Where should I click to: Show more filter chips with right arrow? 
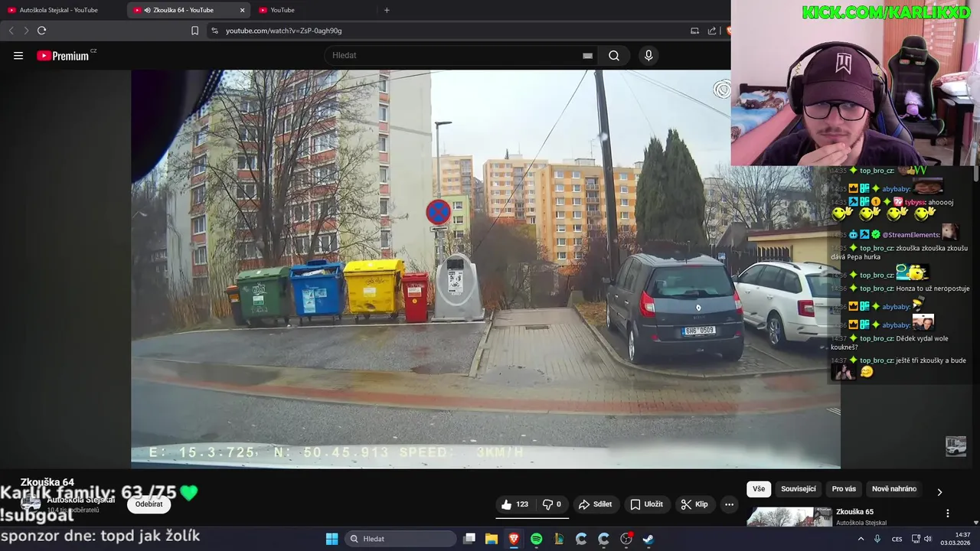939,492
